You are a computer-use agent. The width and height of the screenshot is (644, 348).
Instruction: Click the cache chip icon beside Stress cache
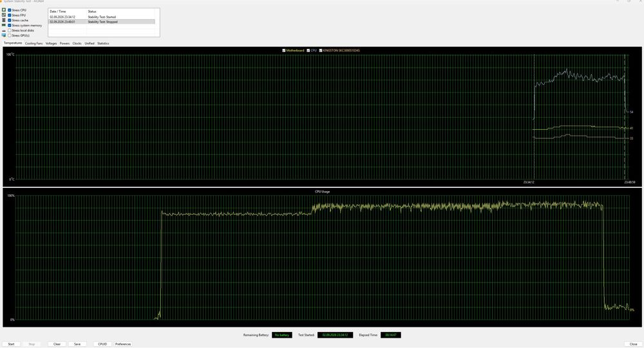(4, 20)
